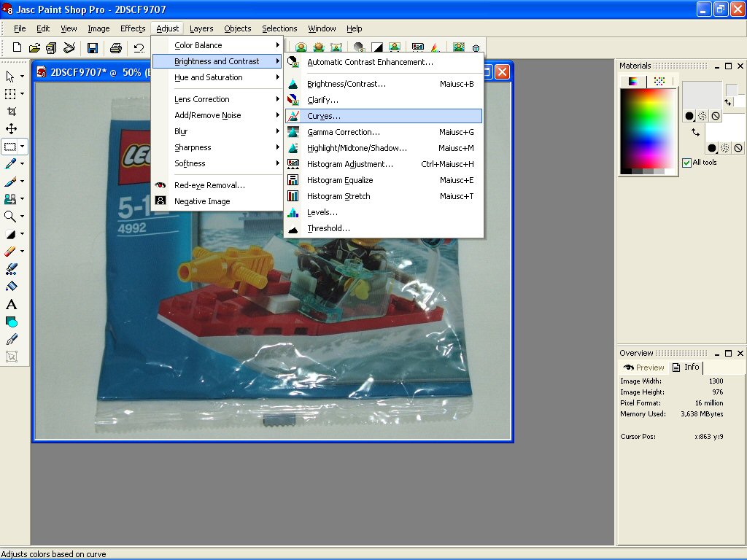
Task: Select the Flood Fill tool
Action: click(11, 287)
